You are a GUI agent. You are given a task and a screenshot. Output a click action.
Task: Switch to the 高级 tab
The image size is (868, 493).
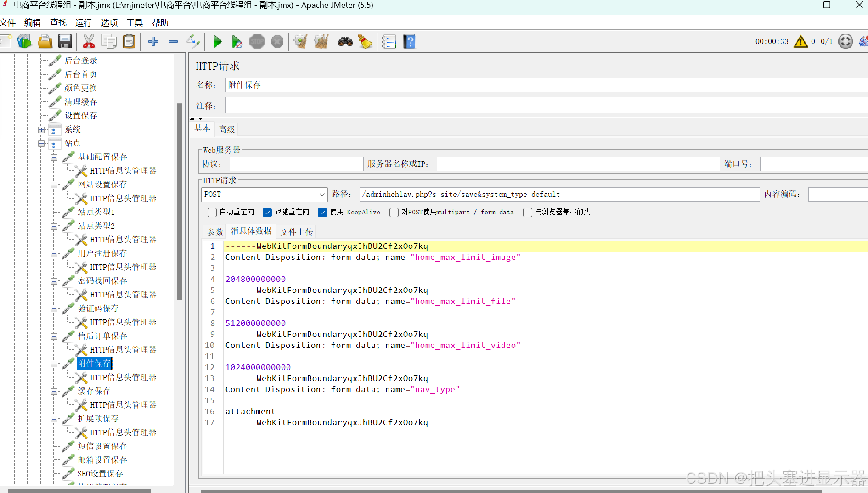click(x=227, y=129)
